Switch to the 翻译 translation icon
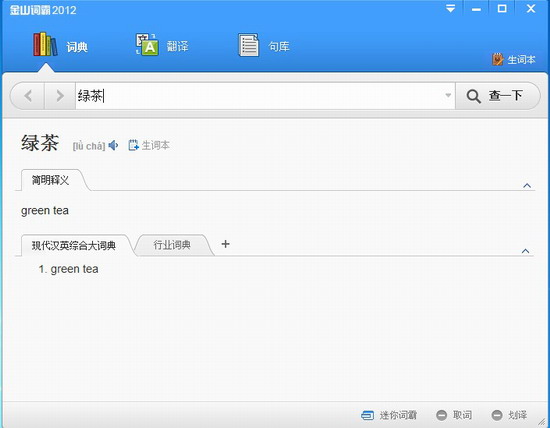 [x=147, y=44]
